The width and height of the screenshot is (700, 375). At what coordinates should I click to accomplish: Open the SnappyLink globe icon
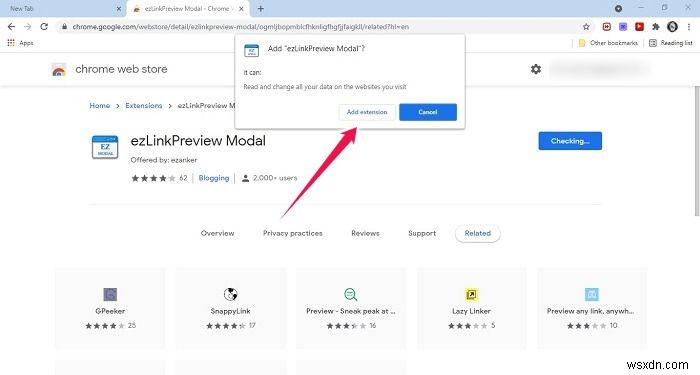[230, 294]
